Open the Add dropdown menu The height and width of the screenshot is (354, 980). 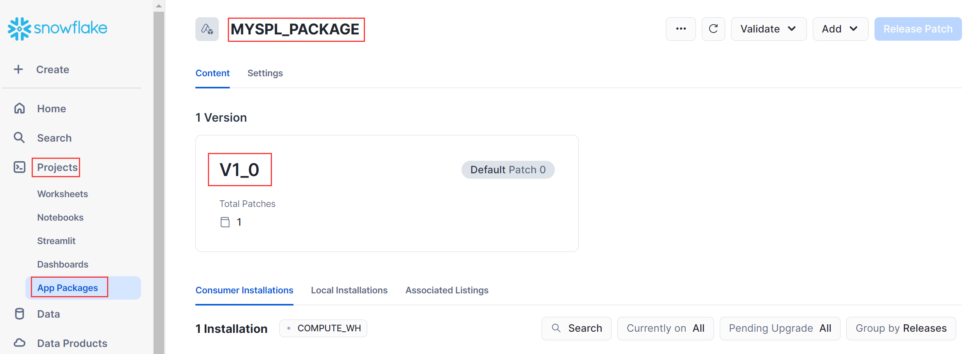click(x=840, y=29)
